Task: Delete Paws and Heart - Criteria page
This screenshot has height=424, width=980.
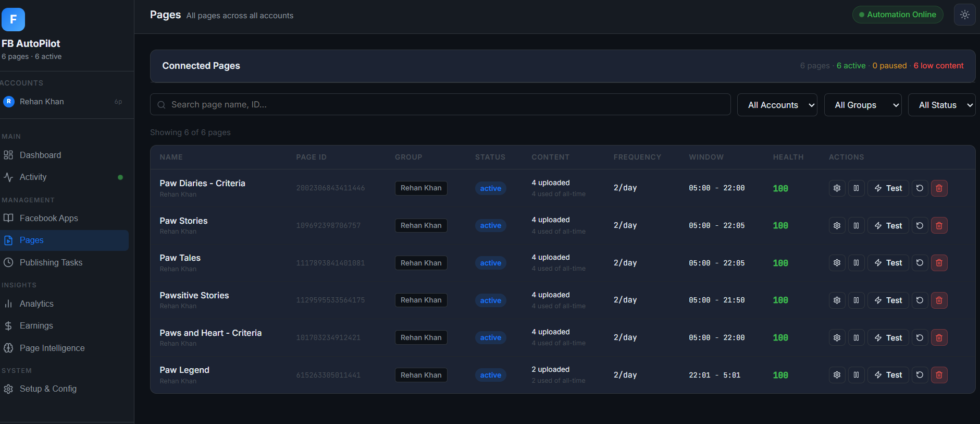Action: [x=939, y=337]
